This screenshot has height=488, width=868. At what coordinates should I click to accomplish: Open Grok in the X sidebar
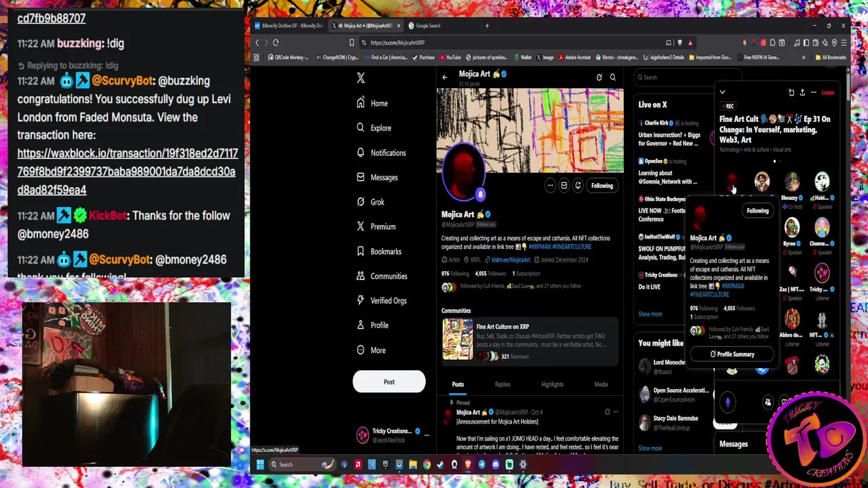370,202
